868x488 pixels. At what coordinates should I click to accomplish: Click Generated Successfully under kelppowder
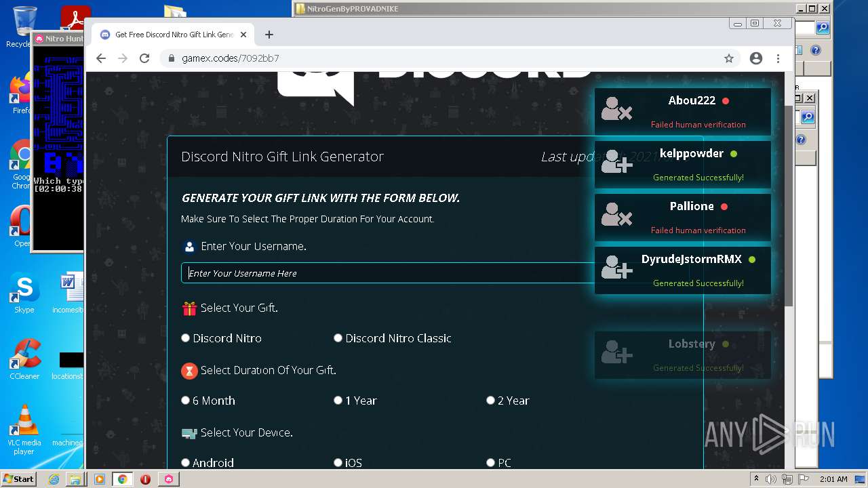(x=698, y=178)
